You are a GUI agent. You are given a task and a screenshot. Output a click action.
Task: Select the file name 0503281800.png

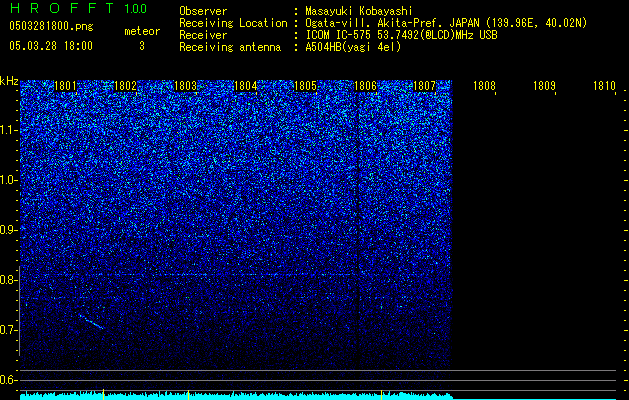tap(51, 27)
